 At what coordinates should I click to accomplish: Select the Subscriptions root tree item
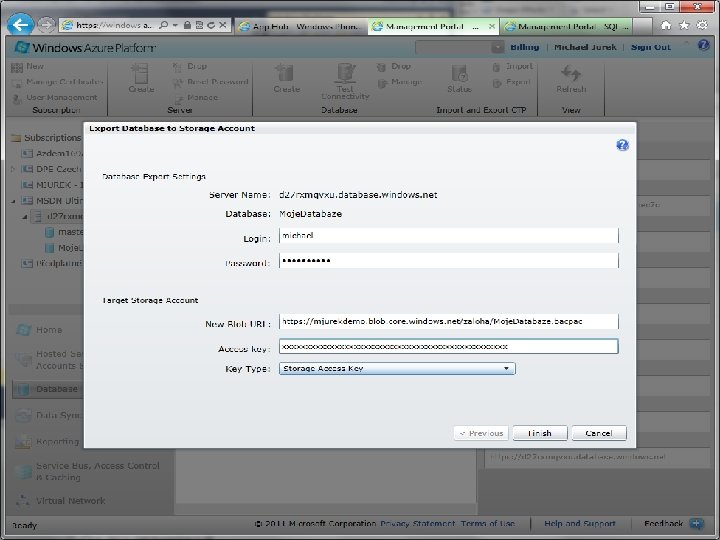[x=46, y=137]
